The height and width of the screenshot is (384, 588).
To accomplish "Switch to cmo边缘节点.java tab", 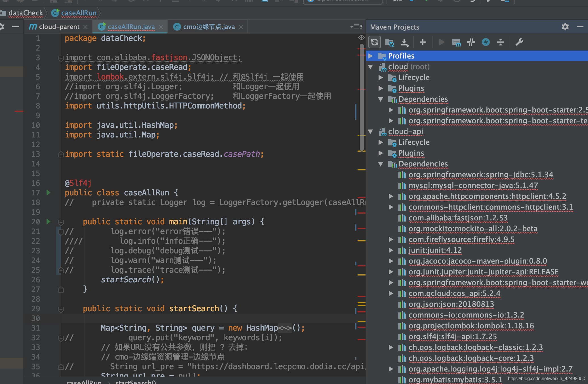I will pos(209,27).
